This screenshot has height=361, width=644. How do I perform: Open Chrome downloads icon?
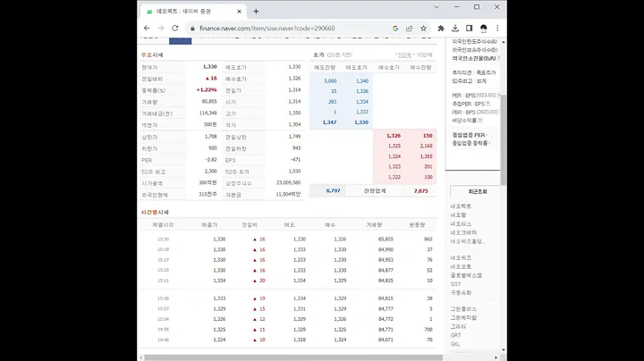455,29
